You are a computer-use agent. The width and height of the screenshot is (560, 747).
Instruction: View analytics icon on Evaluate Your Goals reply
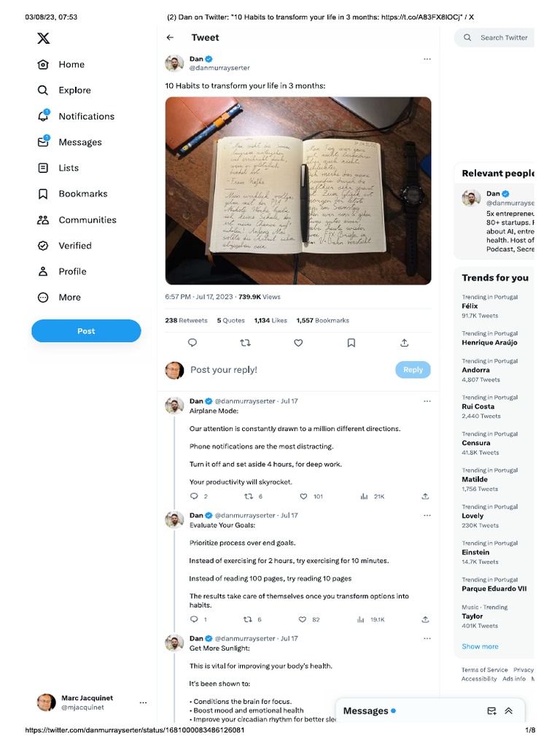pos(360,619)
